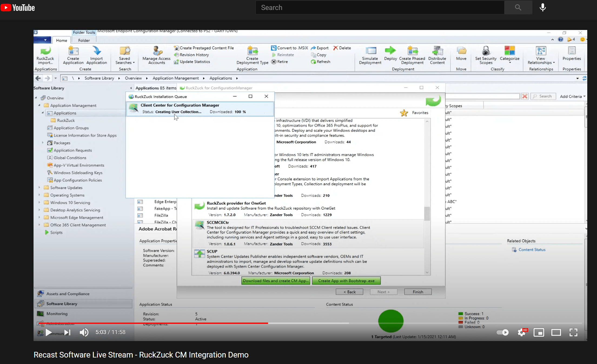The image size is (597, 364).
Task: Click the Import Application icon
Action: point(97,51)
